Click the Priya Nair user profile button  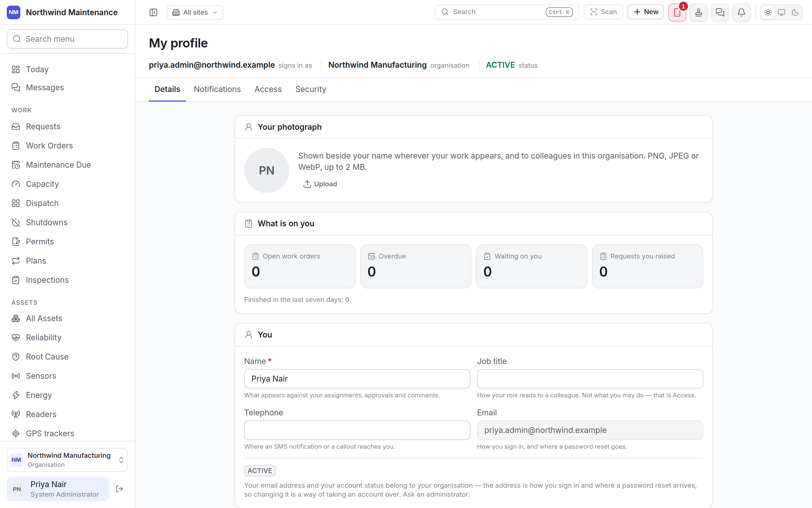tap(58, 489)
